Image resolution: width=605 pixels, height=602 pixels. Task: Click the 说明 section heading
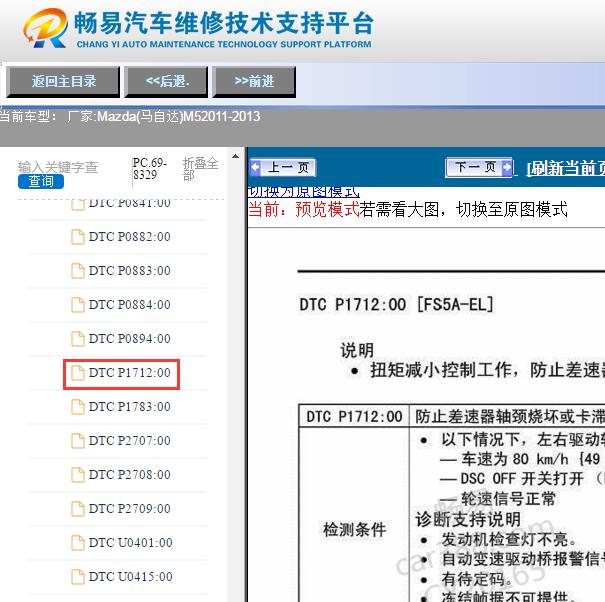[x=357, y=350]
